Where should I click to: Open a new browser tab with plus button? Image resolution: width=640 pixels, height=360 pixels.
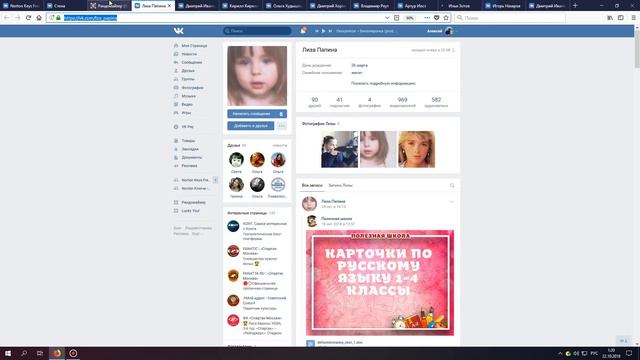[575, 6]
